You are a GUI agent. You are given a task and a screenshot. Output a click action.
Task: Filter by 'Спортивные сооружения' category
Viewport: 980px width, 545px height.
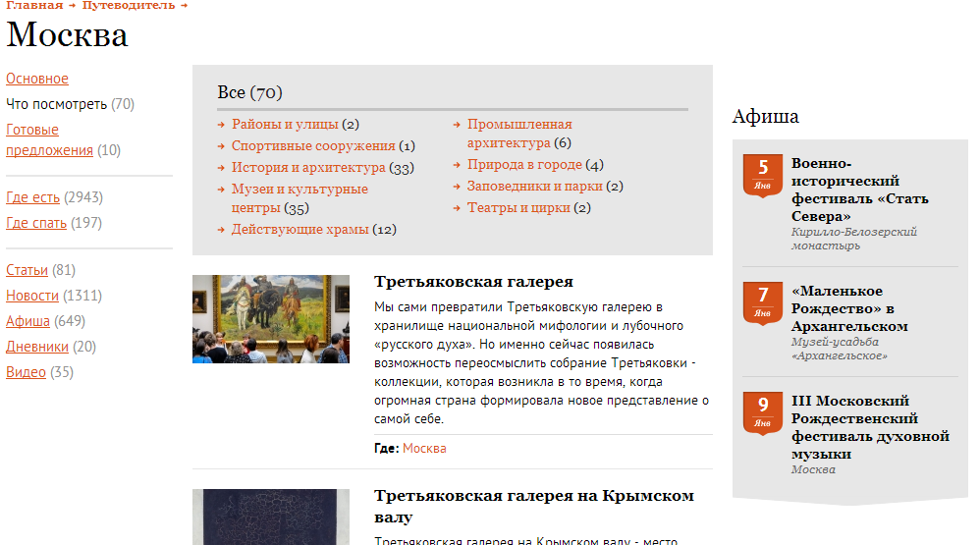(313, 145)
